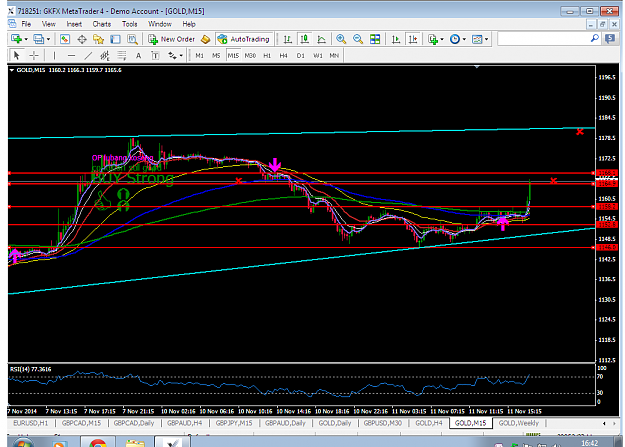Screen dimensions: 625x447
Task: Open the Arrows objects icon
Action: pyautogui.click(x=172, y=55)
